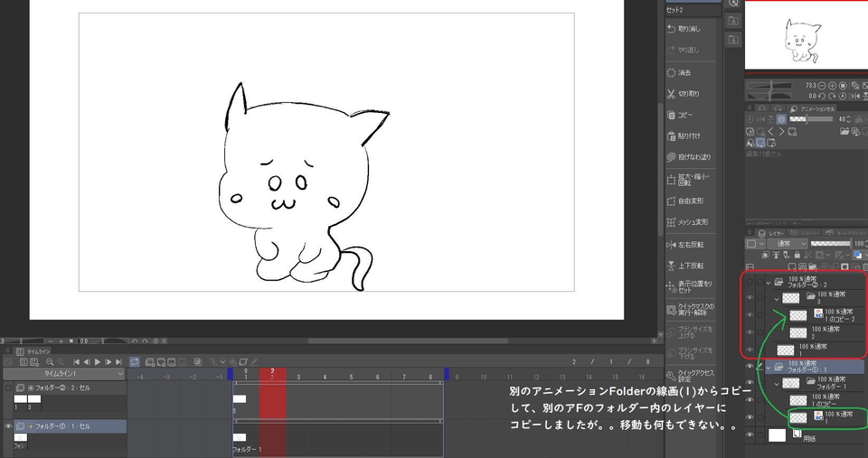Zoom out in the Navigator panel
The height and width of the screenshot is (458, 868).
[822, 86]
